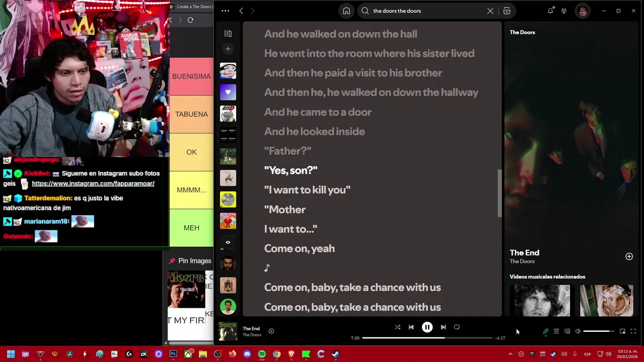Toggle shuffle playback
Viewport: 644px width, 362px height.
pyautogui.click(x=397, y=327)
